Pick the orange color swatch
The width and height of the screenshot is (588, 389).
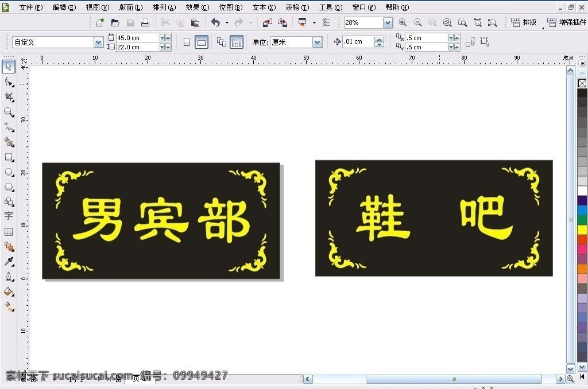point(582,269)
